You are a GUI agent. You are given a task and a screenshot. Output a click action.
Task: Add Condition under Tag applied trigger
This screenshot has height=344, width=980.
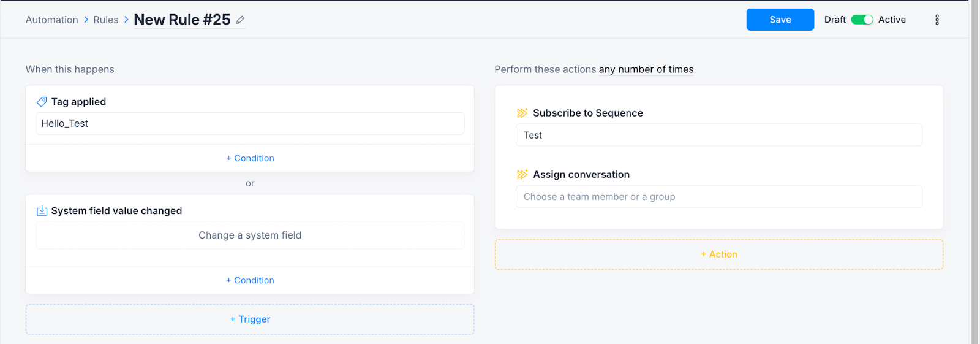[250, 158]
